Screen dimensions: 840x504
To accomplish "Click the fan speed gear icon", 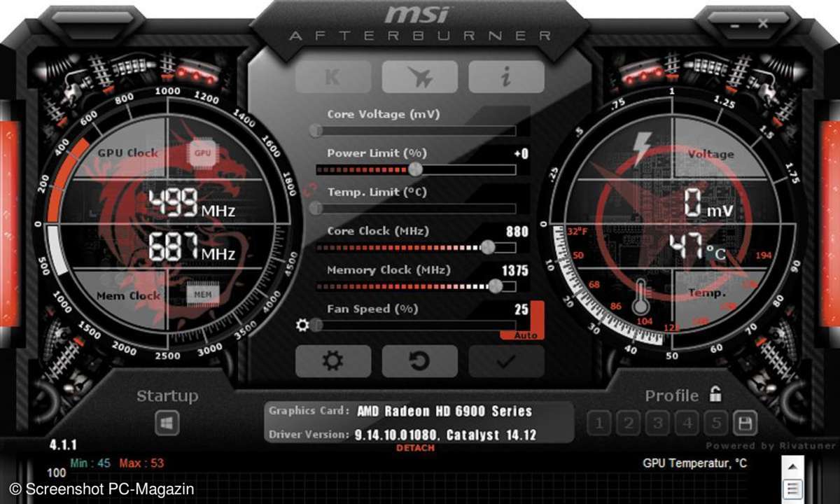I will pos(302,325).
